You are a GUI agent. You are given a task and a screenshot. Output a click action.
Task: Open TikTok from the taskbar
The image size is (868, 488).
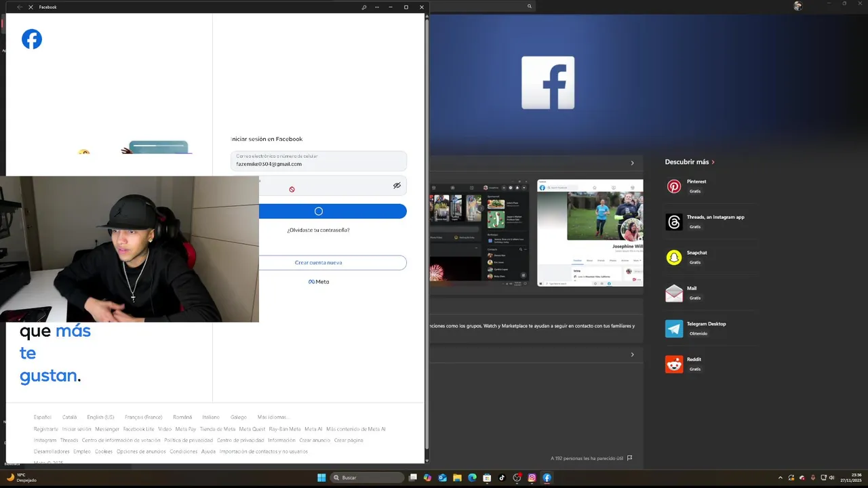tap(502, 478)
